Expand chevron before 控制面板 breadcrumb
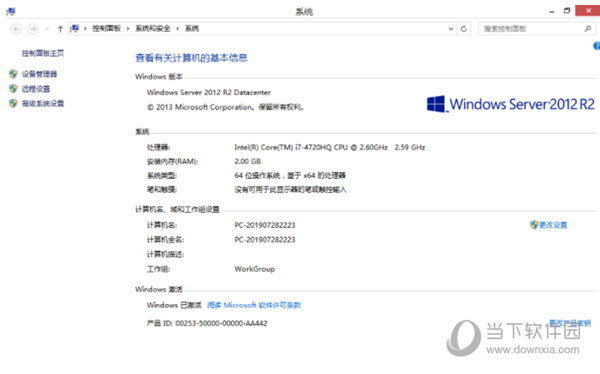600x374 pixels. coord(85,29)
